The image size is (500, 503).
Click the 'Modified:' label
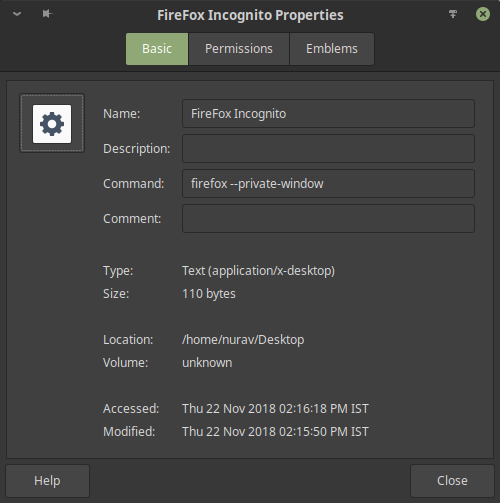point(129,432)
